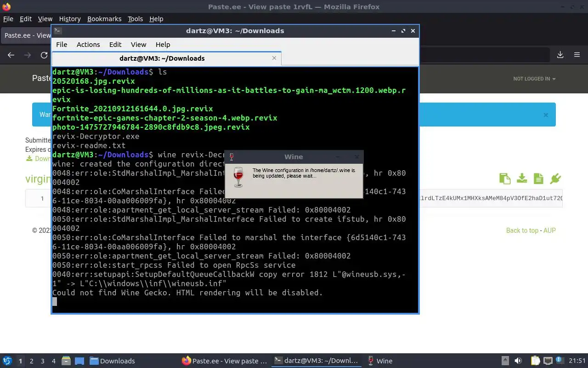588x368 pixels.
Task: Switch to workspace 3 in the pager
Action: pyautogui.click(x=42, y=361)
